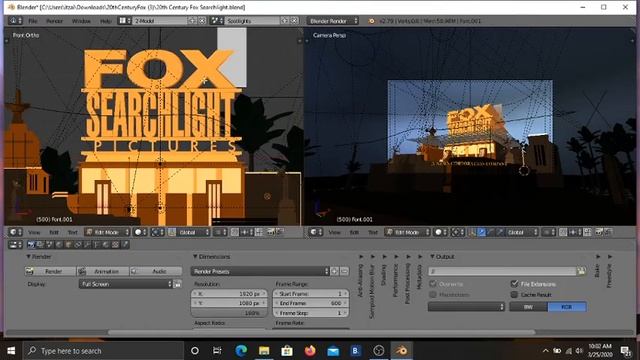Select the RGB color mode
The width and height of the screenshot is (640, 360).
pos(567,307)
